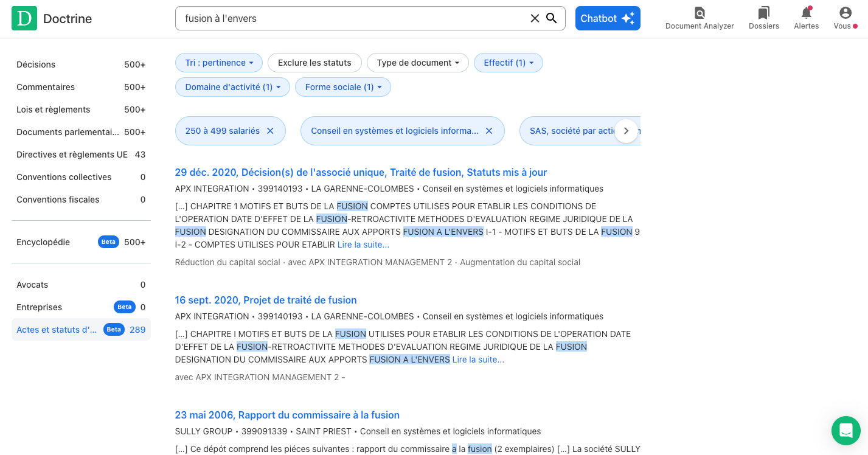Select the Lois et règlements category
This screenshot has width=868, height=455.
(x=81, y=109)
